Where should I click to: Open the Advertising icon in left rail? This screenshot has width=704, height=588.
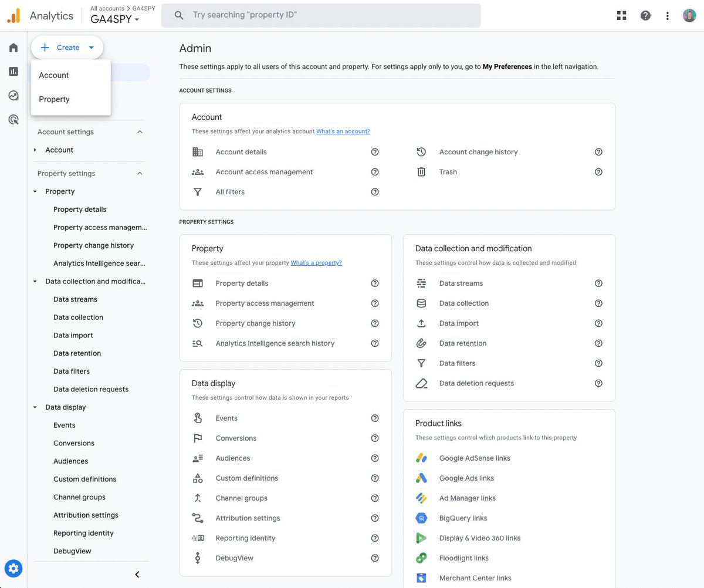tap(13, 120)
